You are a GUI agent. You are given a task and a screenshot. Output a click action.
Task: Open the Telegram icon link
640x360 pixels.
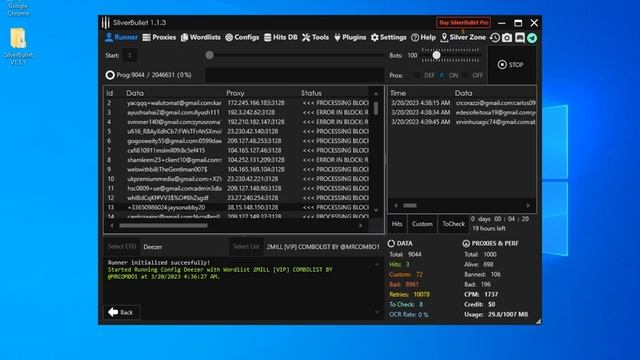click(532, 38)
